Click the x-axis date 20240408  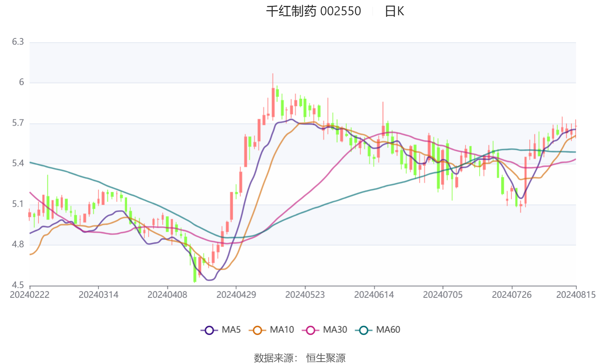(167, 295)
